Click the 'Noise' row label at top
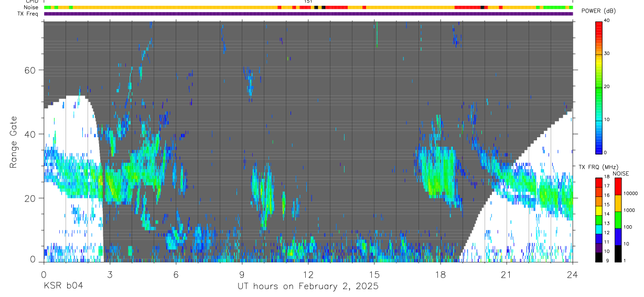The width and height of the screenshot is (644, 297). point(31,7)
